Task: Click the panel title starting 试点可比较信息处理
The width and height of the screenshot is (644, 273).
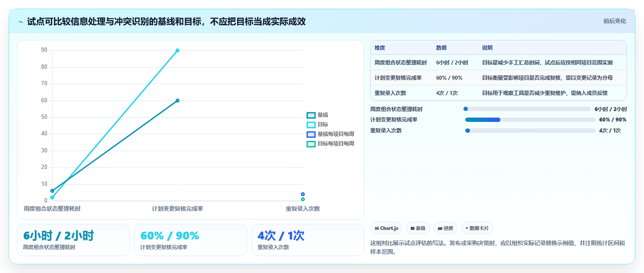Action: 166,21
